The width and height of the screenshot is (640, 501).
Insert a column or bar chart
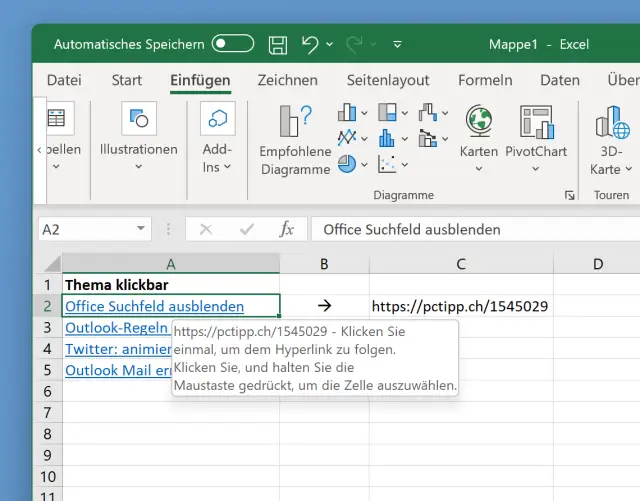tap(348, 113)
